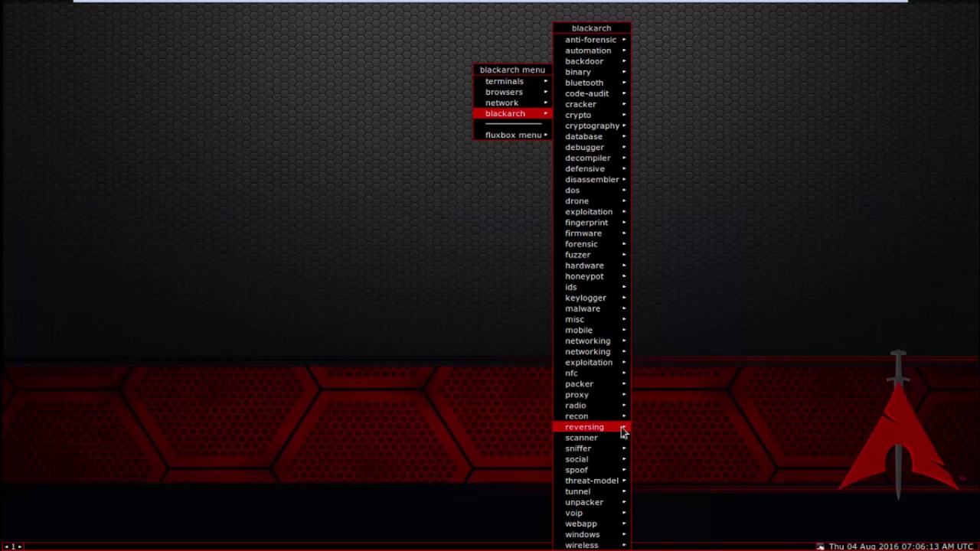Click workspace number 1 label in toolbar
Viewport: 980px width, 551px height.
(x=12, y=546)
